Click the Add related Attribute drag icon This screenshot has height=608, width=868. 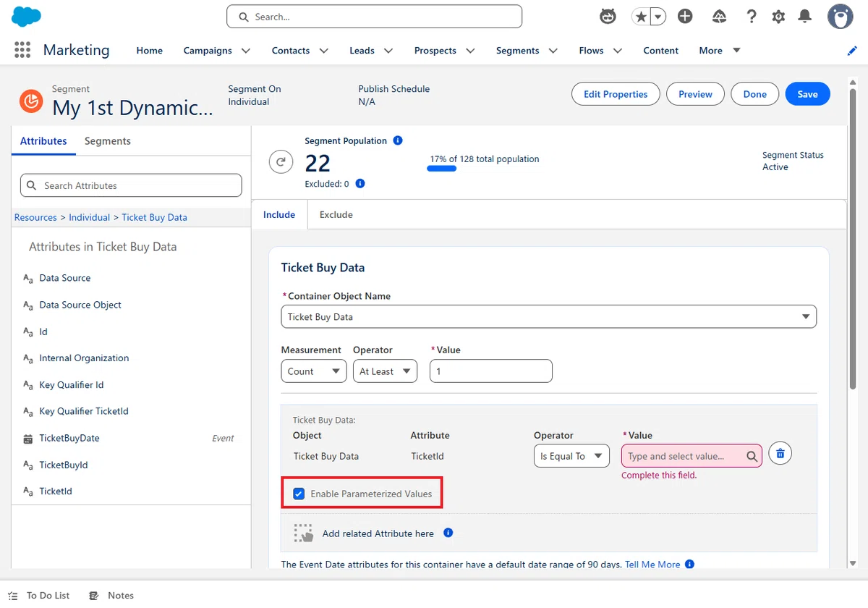tap(304, 533)
